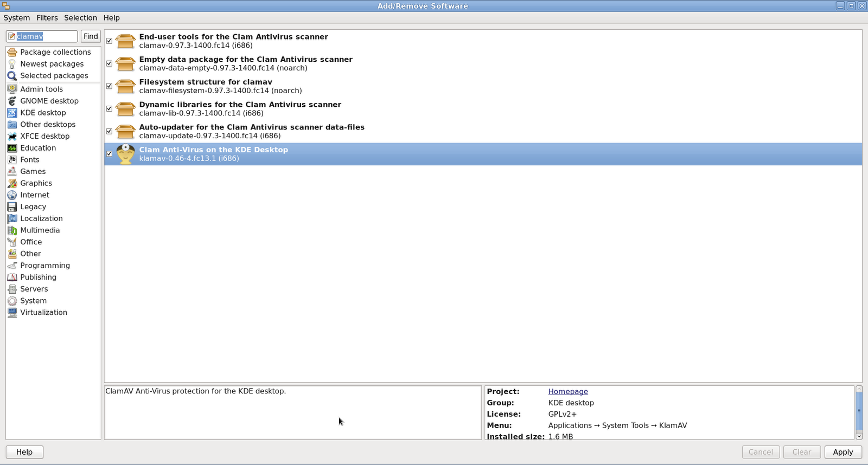
Task: Click the Graphics category icon
Action: coord(12,183)
